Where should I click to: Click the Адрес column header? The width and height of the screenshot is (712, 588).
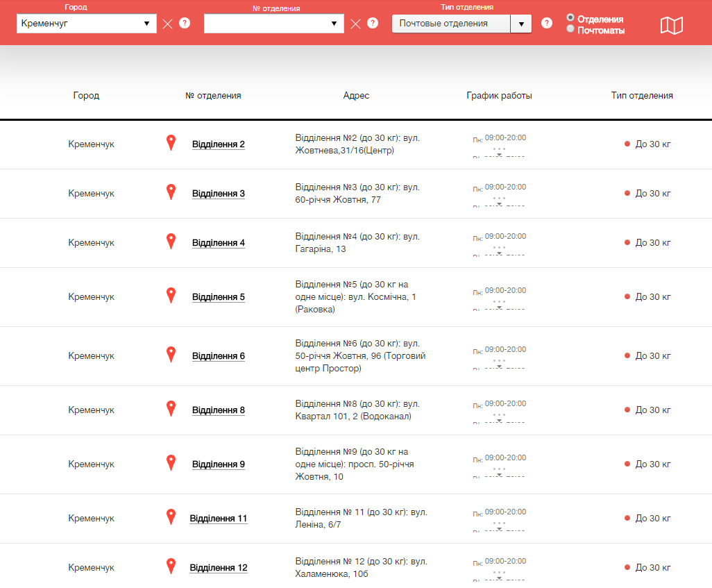pos(356,96)
